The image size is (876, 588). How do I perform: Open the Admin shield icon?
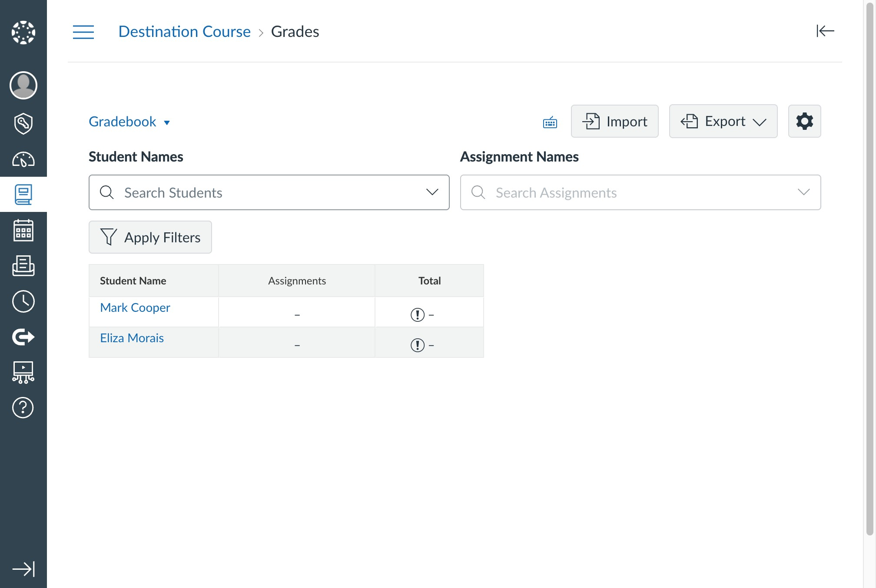click(x=23, y=124)
